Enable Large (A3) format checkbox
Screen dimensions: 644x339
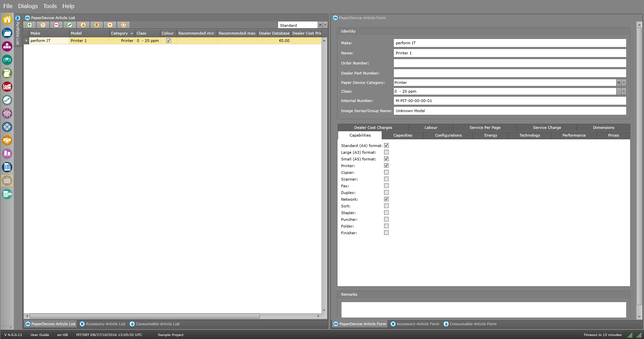pos(386,152)
